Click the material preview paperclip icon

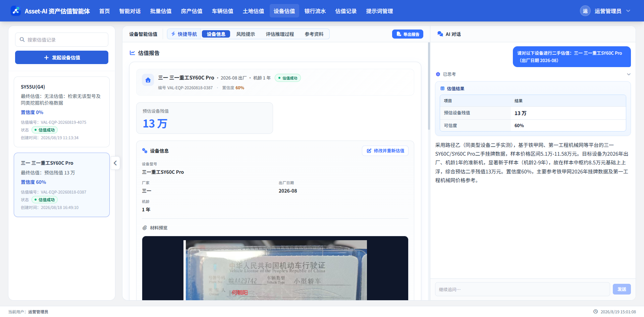(145, 228)
